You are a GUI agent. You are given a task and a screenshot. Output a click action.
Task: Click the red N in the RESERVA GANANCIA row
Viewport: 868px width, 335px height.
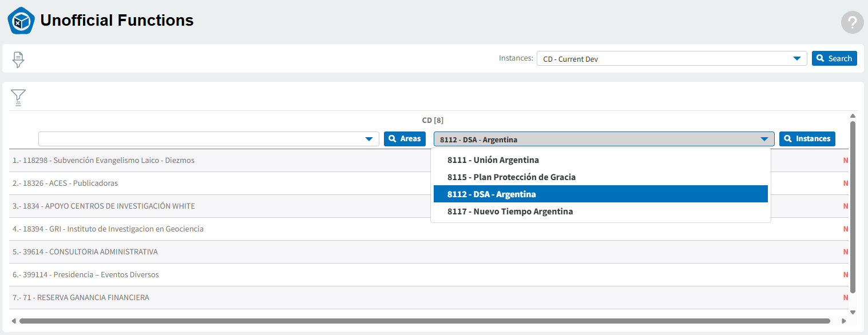846,298
